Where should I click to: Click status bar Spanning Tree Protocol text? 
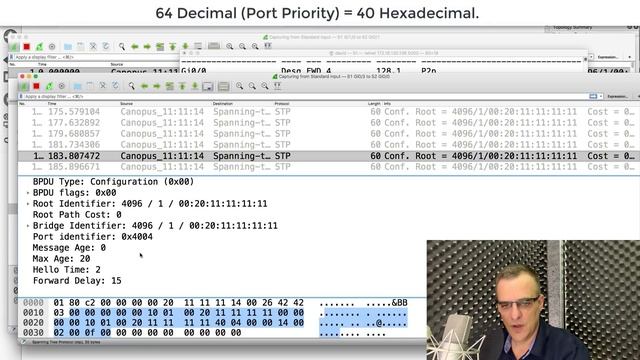pyautogui.click(x=66, y=342)
